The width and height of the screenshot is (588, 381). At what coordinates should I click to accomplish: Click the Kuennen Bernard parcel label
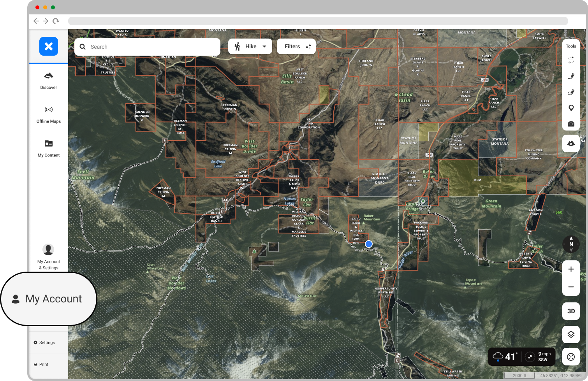142,116
